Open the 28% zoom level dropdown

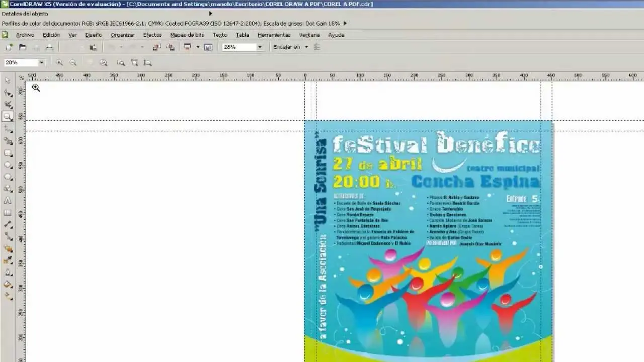pyautogui.click(x=260, y=47)
